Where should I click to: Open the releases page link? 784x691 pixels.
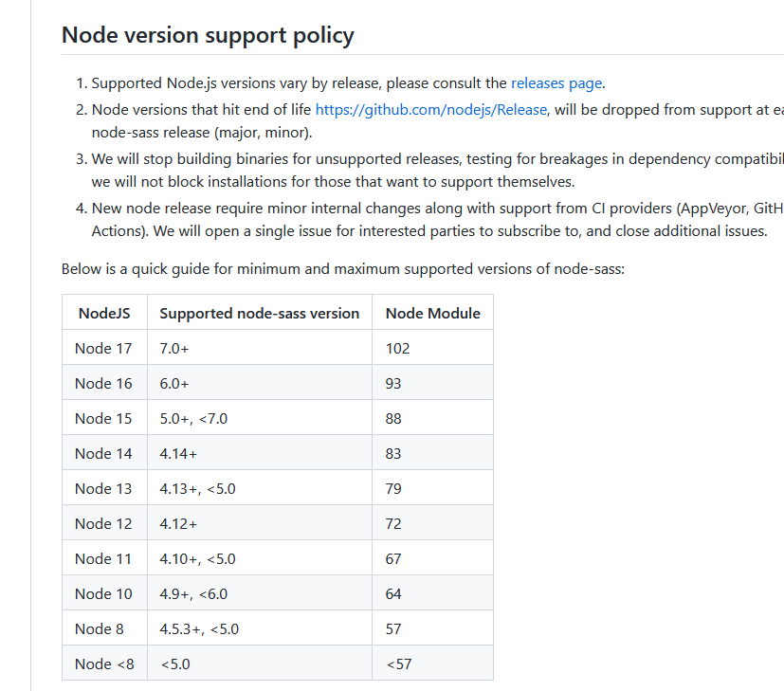[556, 83]
